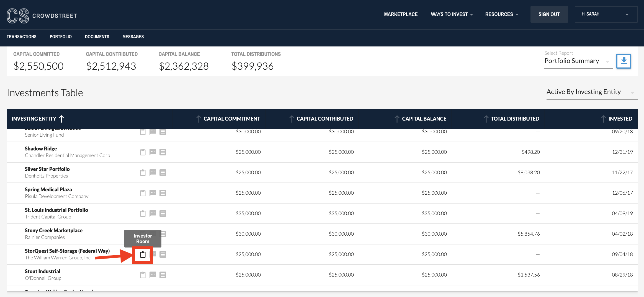Open messages for St. Louis Industrial Portfolio
Image resolution: width=644 pixels, height=297 pixels.
pos(153,213)
